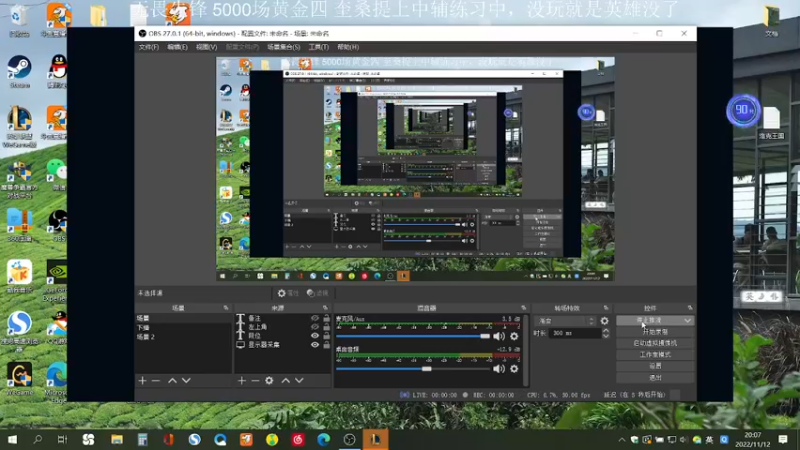
Task: Show hidden system tray icons chevron
Action: [x=622, y=440]
